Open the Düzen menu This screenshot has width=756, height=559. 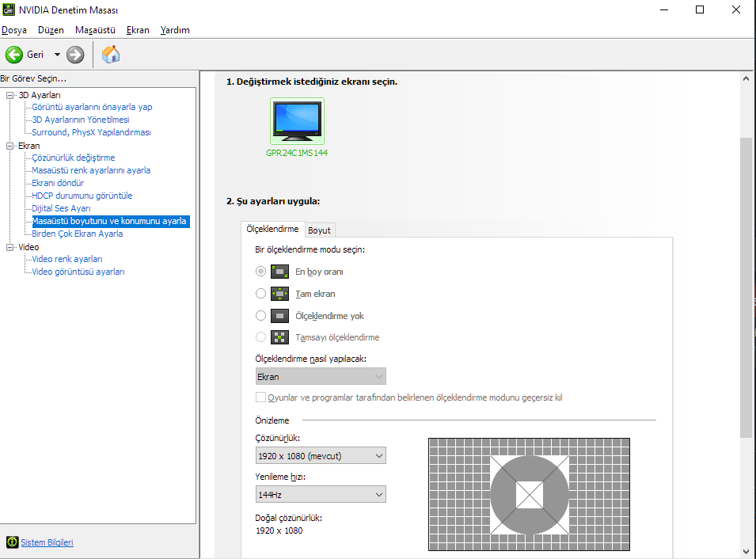51,30
